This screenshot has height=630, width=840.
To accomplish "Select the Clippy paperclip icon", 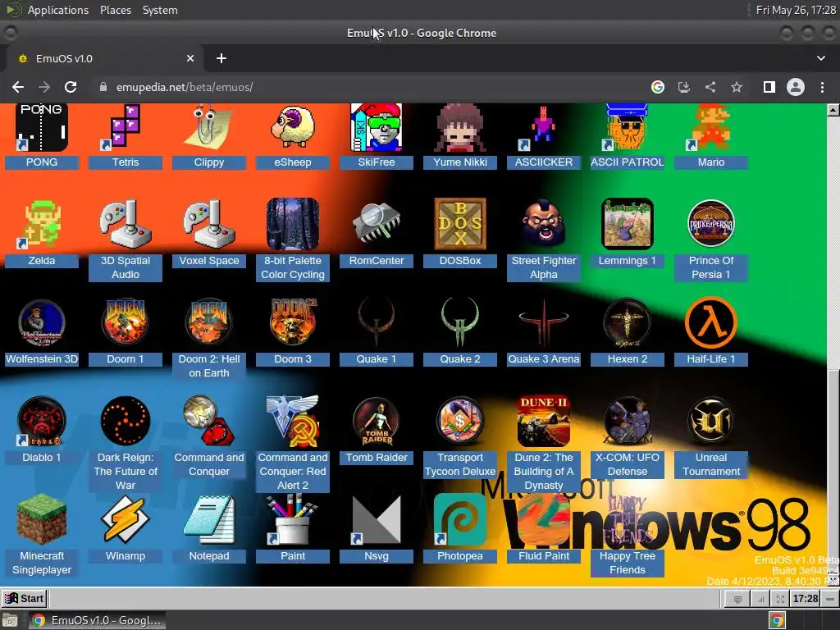I will (209, 128).
